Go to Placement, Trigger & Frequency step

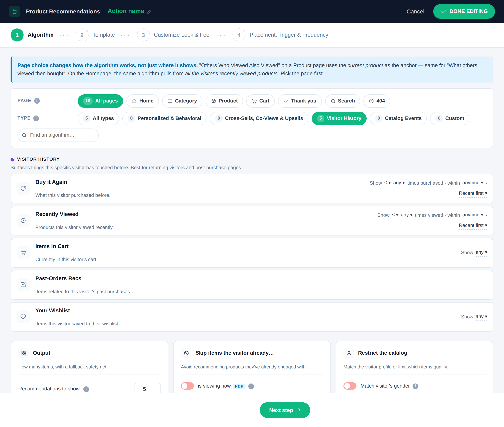tap(280, 35)
